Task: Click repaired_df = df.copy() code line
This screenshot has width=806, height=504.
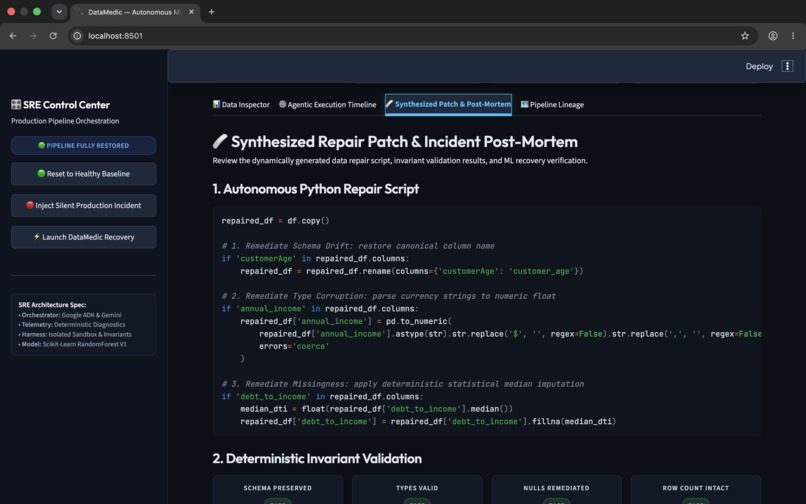Action: (276, 221)
